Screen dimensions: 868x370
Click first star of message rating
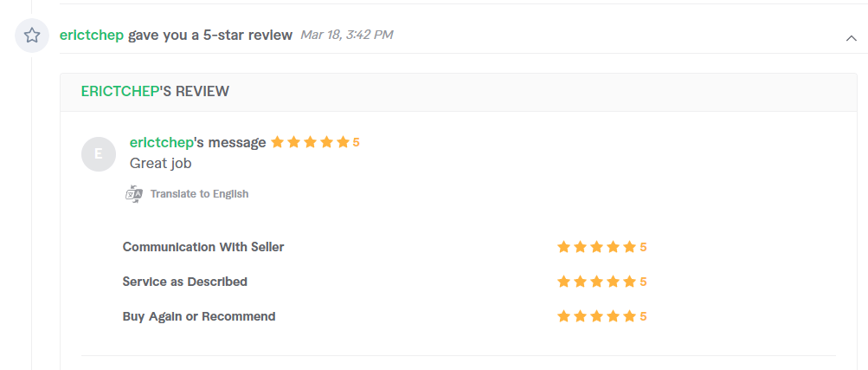point(277,142)
